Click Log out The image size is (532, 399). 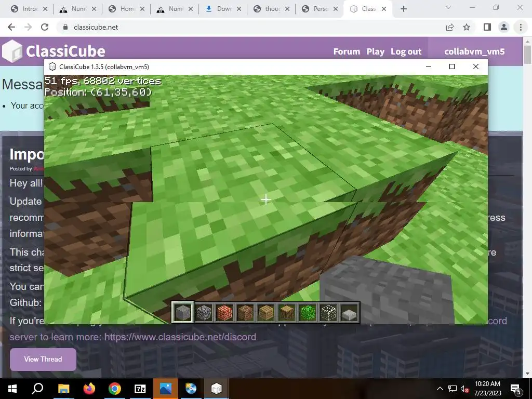coord(406,51)
